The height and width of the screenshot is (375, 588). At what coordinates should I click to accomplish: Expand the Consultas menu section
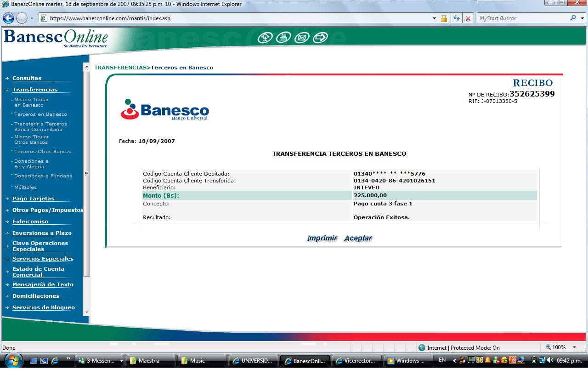point(27,78)
